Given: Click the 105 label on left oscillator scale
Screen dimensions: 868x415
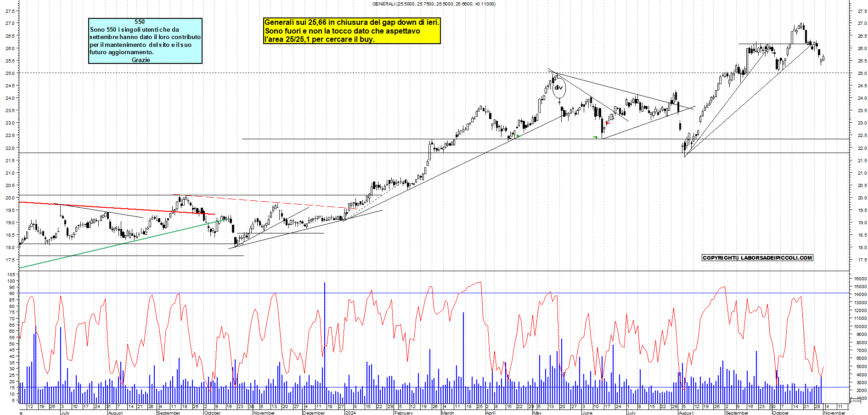Looking at the screenshot, I should point(11,274).
